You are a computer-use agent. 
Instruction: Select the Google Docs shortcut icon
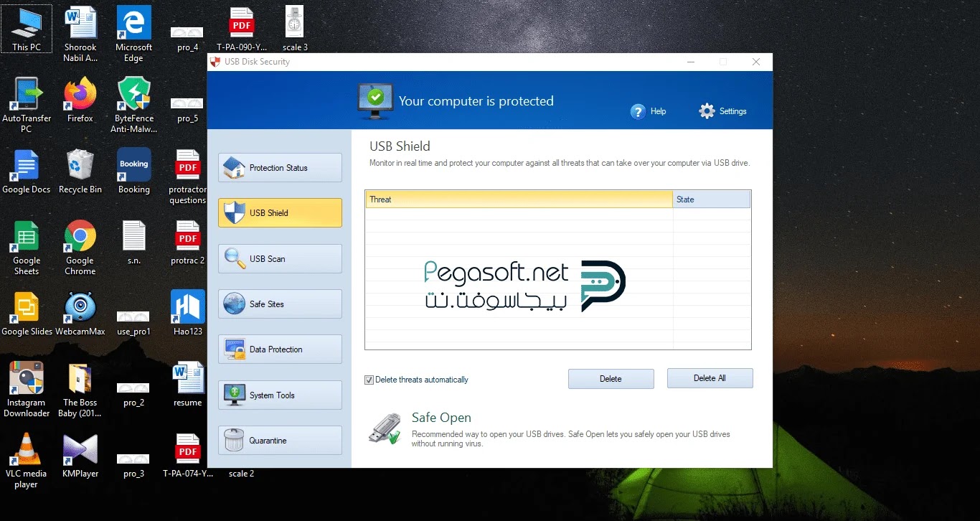click(x=27, y=171)
